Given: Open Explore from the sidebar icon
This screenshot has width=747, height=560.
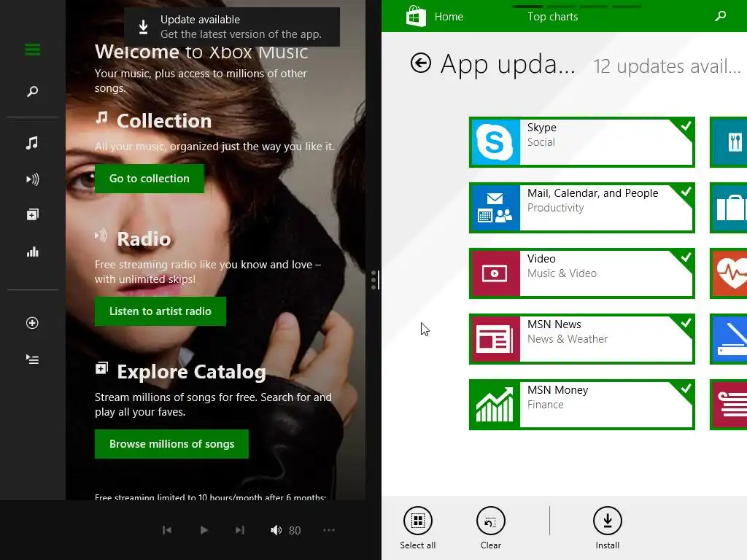Looking at the screenshot, I should (x=32, y=215).
